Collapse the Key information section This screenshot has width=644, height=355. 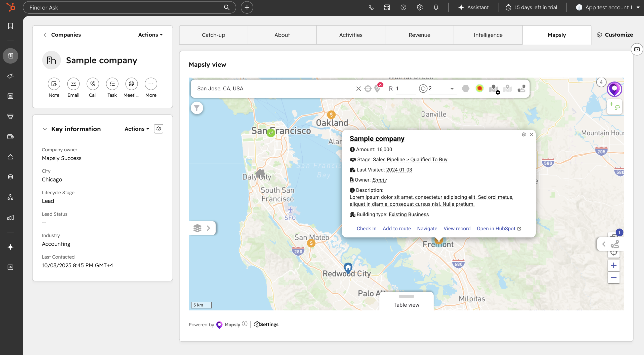click(45, 129)
